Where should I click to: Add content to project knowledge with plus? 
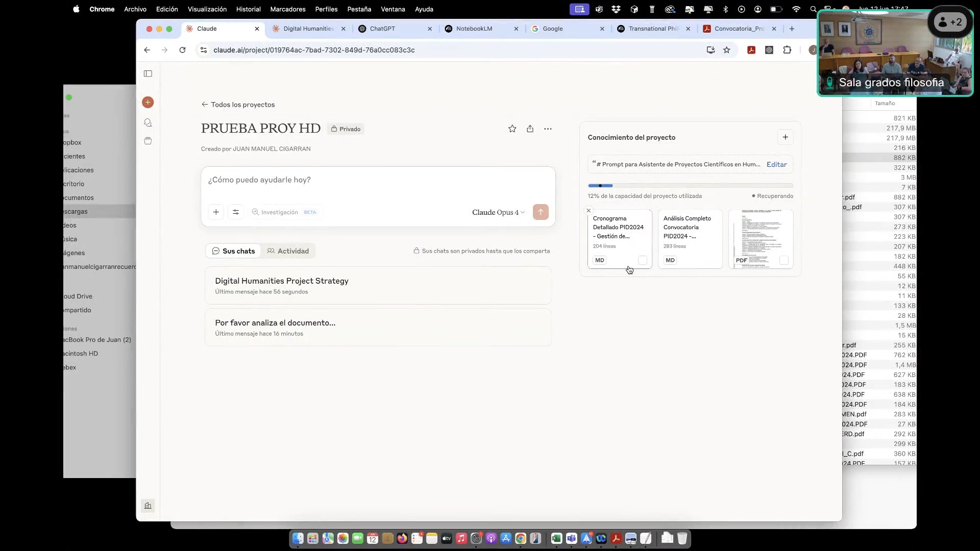point(786,137)
